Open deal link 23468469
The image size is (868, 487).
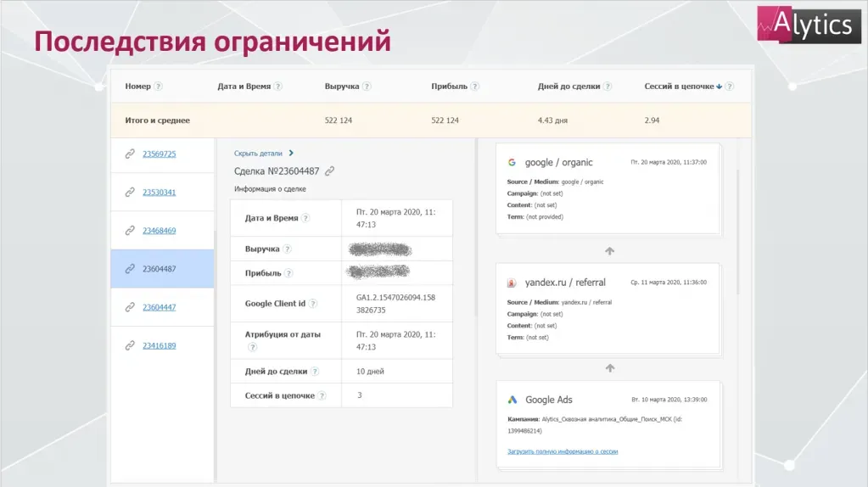coord(159,230)
